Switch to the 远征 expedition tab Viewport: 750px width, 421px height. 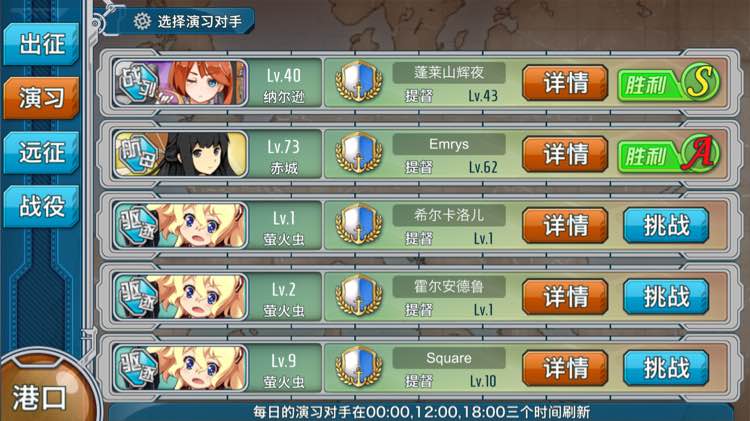tap(41, 153)
